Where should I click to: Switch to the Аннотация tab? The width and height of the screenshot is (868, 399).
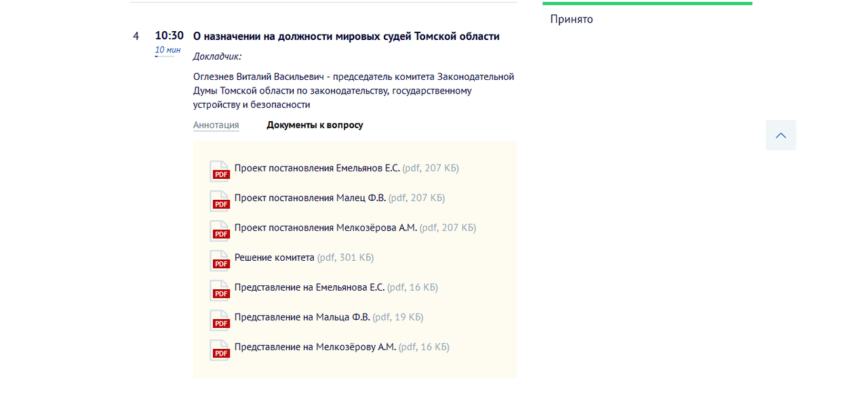pos(216,125)
